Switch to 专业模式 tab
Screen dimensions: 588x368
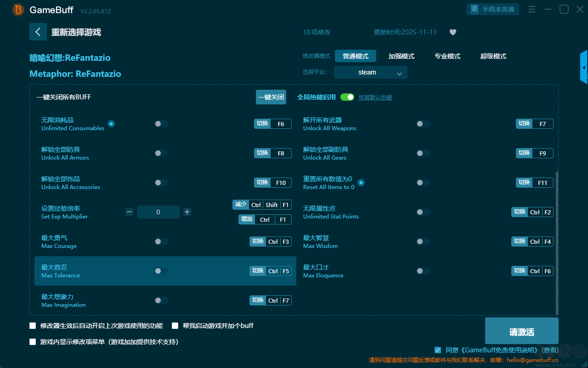point(447,56)
